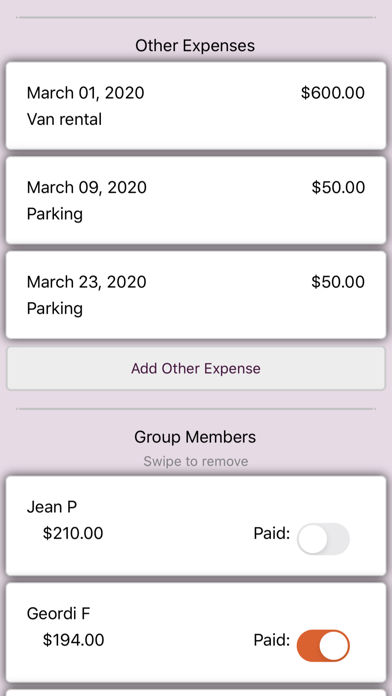
Task: Select the Jean P group member name
Action: coord(52,507)
